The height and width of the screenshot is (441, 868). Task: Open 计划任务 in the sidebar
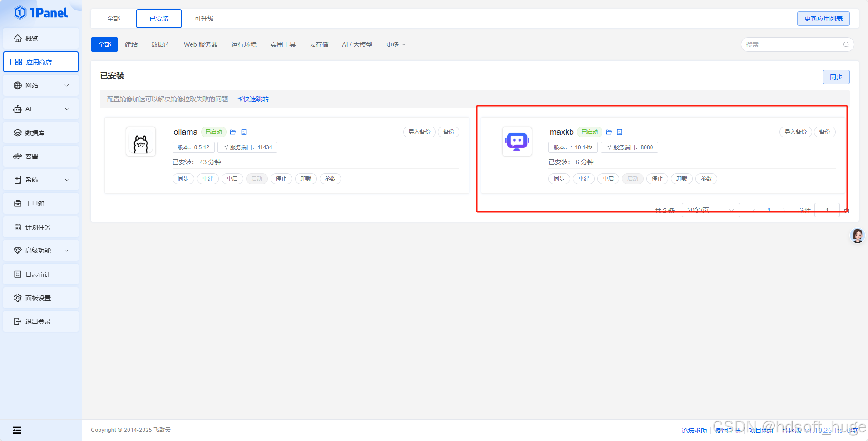click(41, 227)
